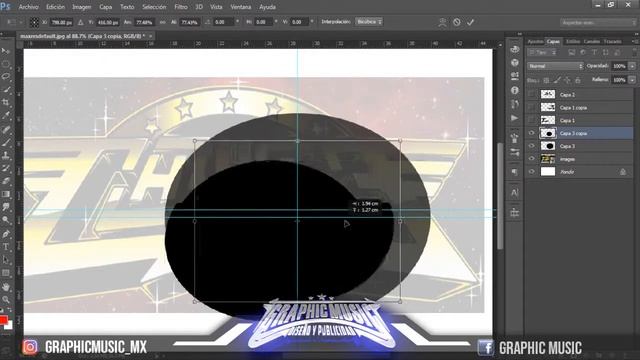Select the Eyedropper tool
The height and width of the screenshot is (360, 640).
[6, 116]
